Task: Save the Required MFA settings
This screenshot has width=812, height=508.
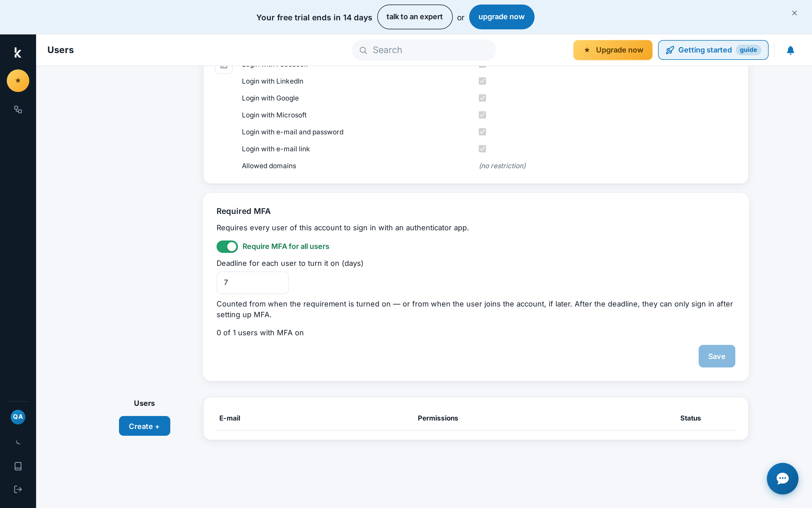Action: [x=717, y=356]
